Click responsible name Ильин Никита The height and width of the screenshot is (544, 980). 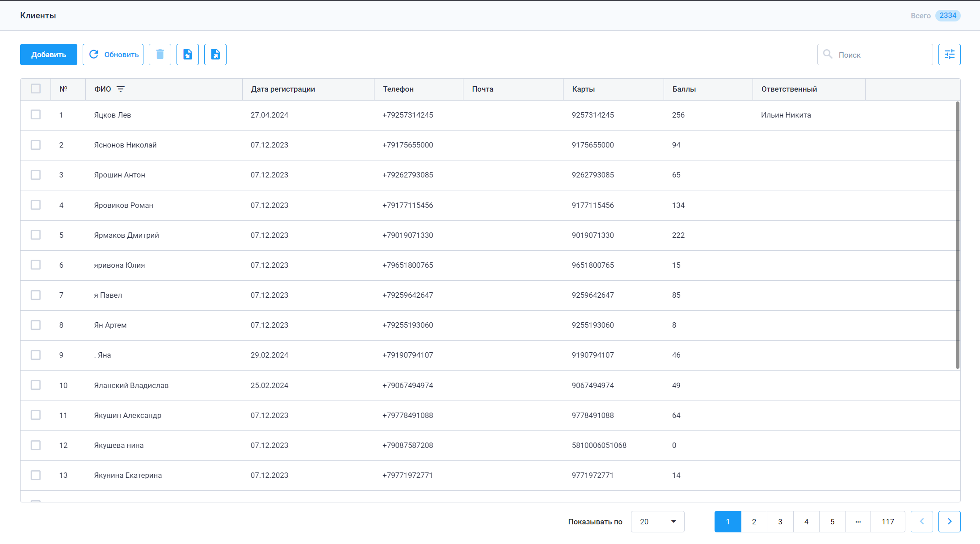786,115
